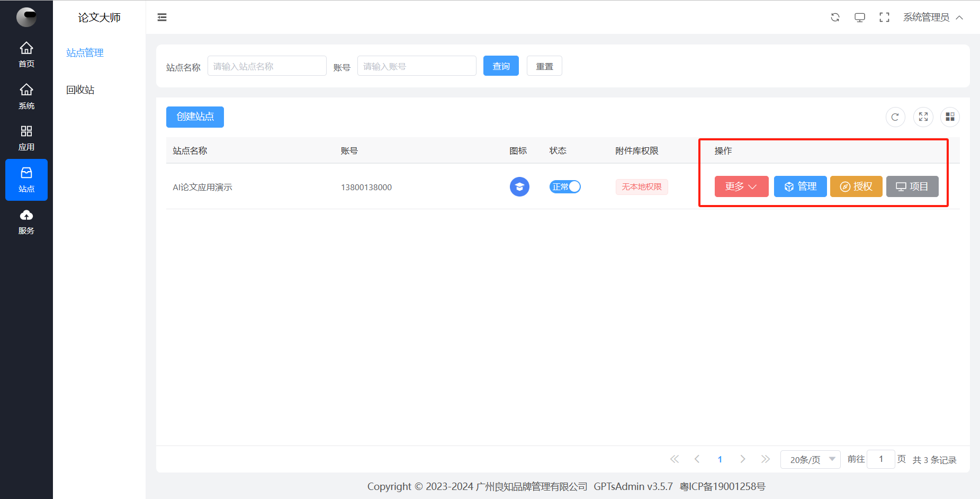980x499 pixels.
Task: Click the AI论文应用演示 site icon
Action: [x=519, y=186]
